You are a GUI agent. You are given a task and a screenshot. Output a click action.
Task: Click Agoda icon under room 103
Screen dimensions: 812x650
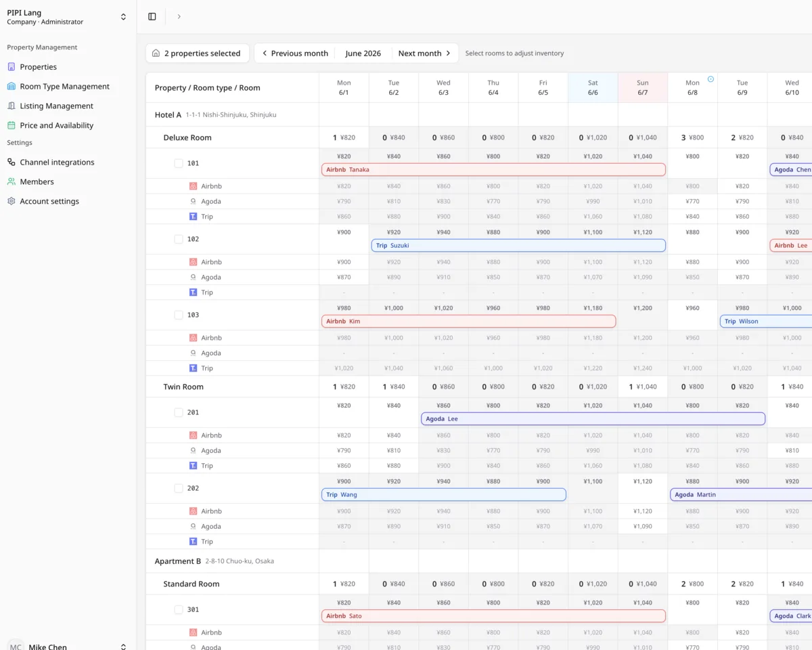193,353
